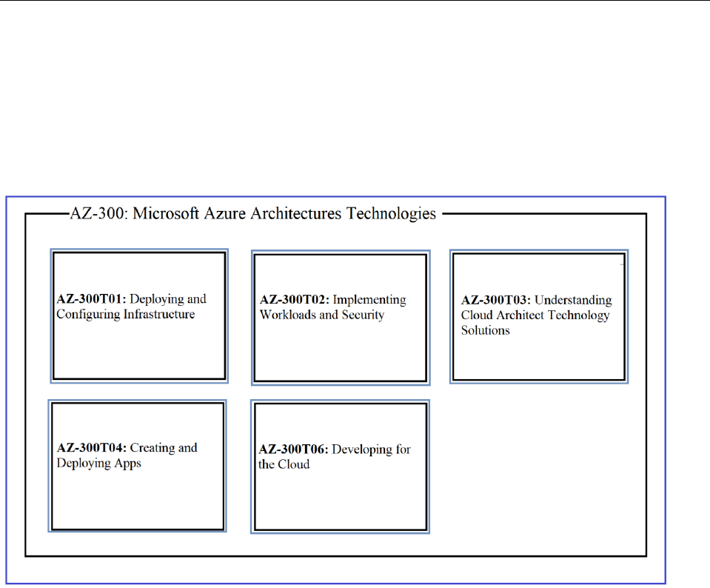Select the AZ-300T03 Understanding Cloud Architect Technology box
Image resolution: width=710 pixels, height=588 pixels.
click(x=539, y=316)
